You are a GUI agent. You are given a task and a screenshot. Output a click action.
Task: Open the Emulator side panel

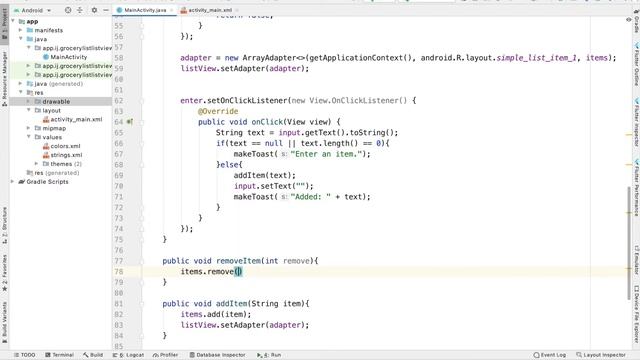pos(636,260)
